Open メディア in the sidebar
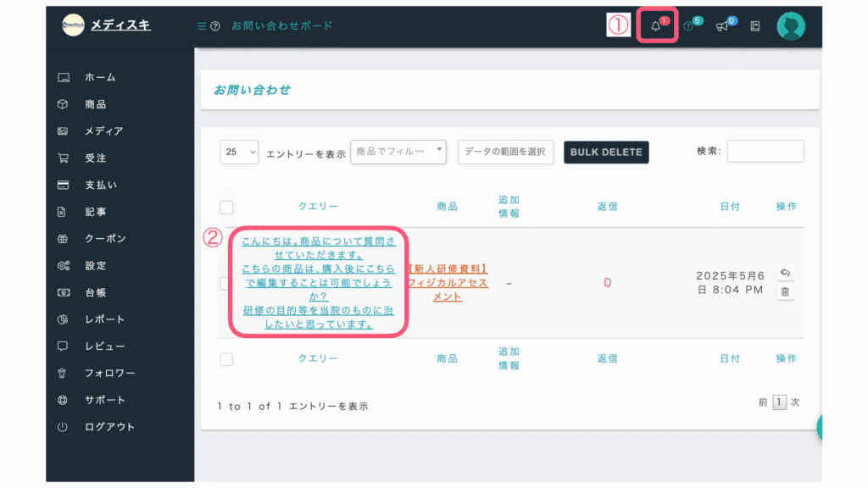868x488 pixels. 104,131
